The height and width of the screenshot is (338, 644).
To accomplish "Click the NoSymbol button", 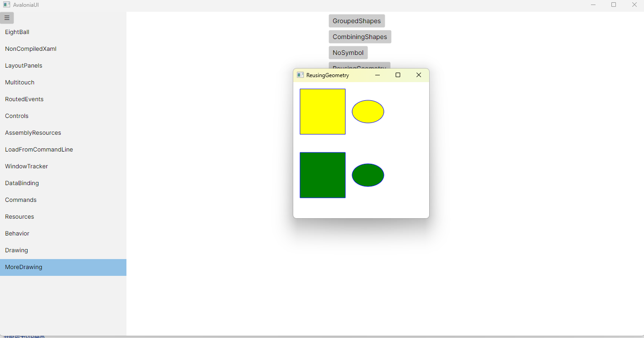I will [348, 53].
